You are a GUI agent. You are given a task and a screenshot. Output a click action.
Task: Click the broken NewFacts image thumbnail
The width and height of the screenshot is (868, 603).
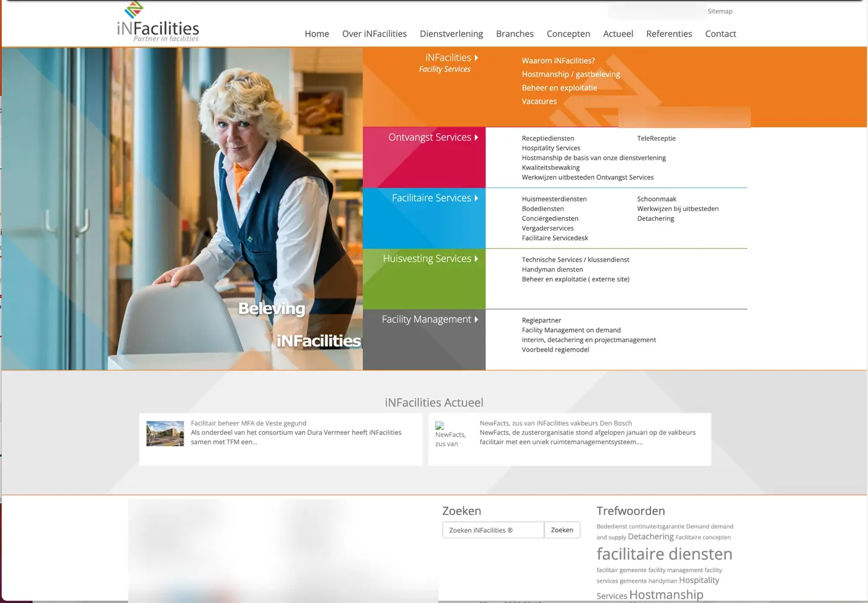[449, 434]
